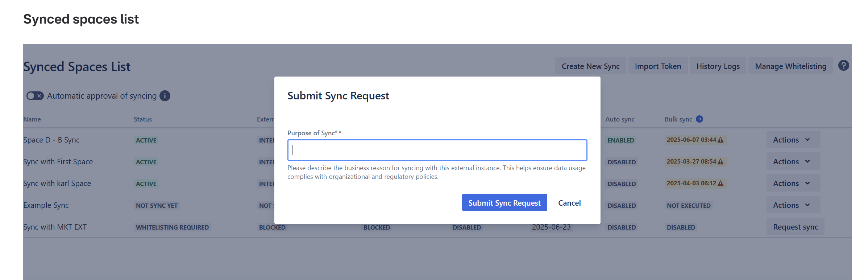Click warning icon next to 2025-03-27 08:54

coord(720,162)
